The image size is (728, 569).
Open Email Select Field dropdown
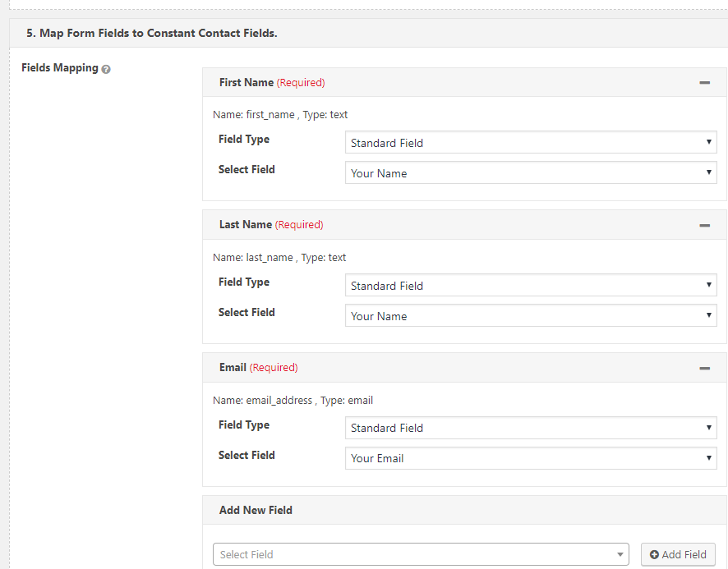531,458
